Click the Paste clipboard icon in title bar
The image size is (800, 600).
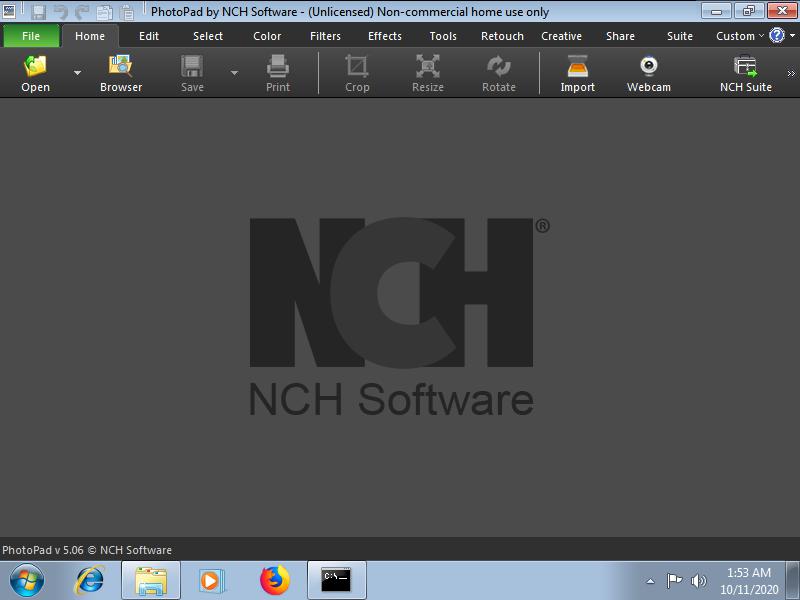[x=127, y=11]
